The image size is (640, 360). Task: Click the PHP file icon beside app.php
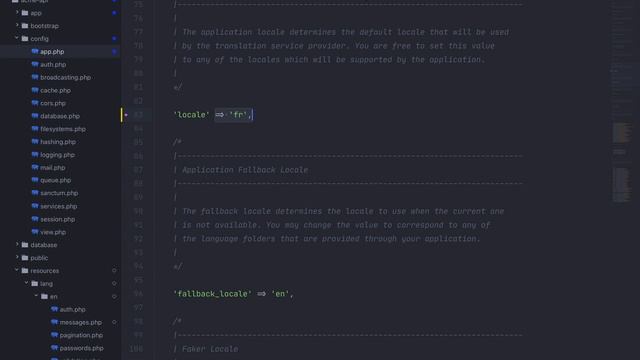(35, 51)
